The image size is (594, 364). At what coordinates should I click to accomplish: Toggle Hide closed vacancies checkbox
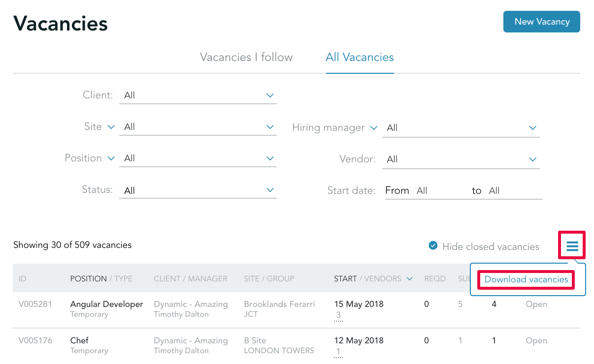tap(433, 245)
